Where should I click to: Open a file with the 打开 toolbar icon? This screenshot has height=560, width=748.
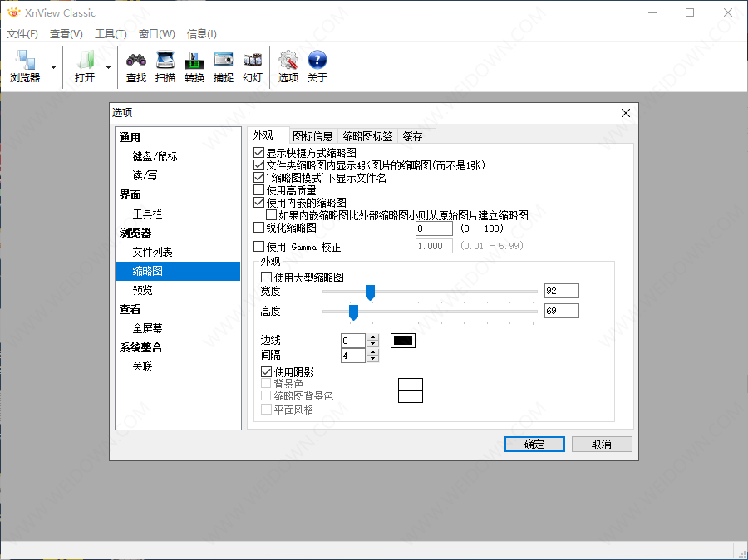pyautogui.click(x=86, y=65)
